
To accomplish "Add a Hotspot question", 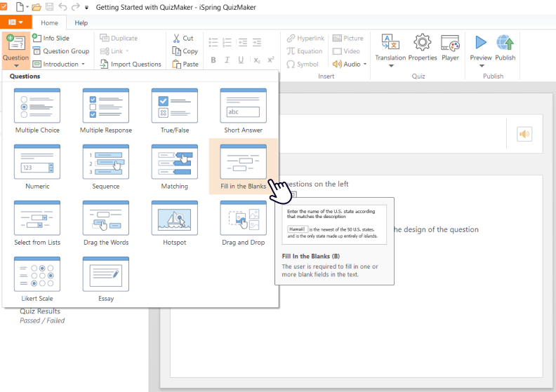I will [175, 224].
